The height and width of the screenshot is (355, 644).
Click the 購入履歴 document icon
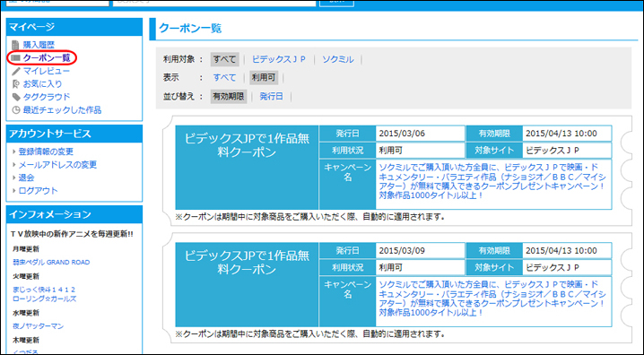coord(15,44)
